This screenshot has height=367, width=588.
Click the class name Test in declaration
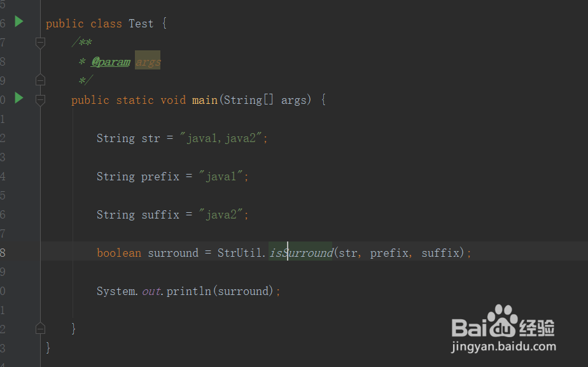click(141, 24)
